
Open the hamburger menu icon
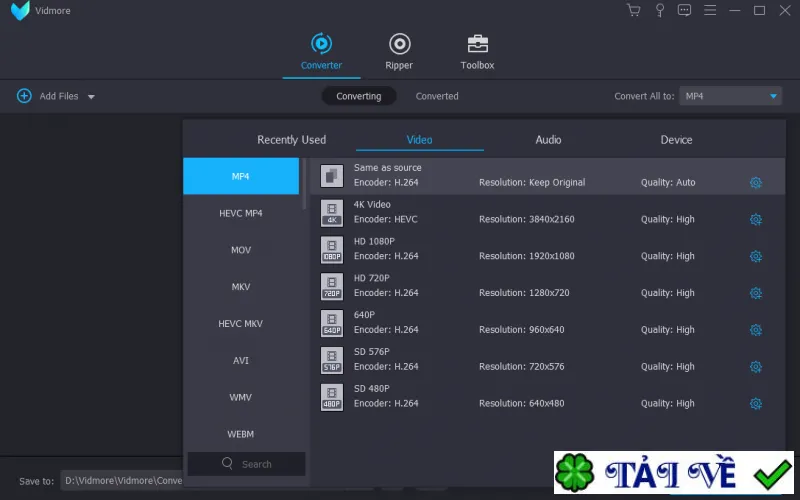pos(710,10)
